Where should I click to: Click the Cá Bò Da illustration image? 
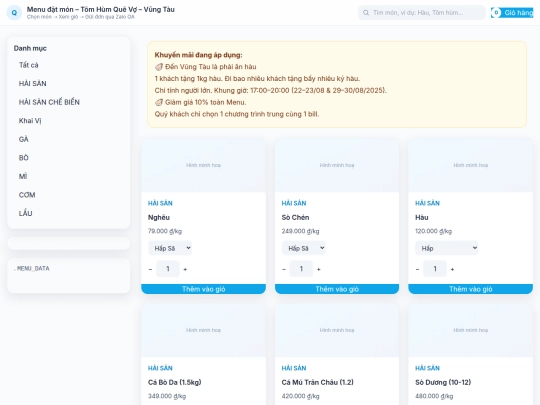click(204, 330)
